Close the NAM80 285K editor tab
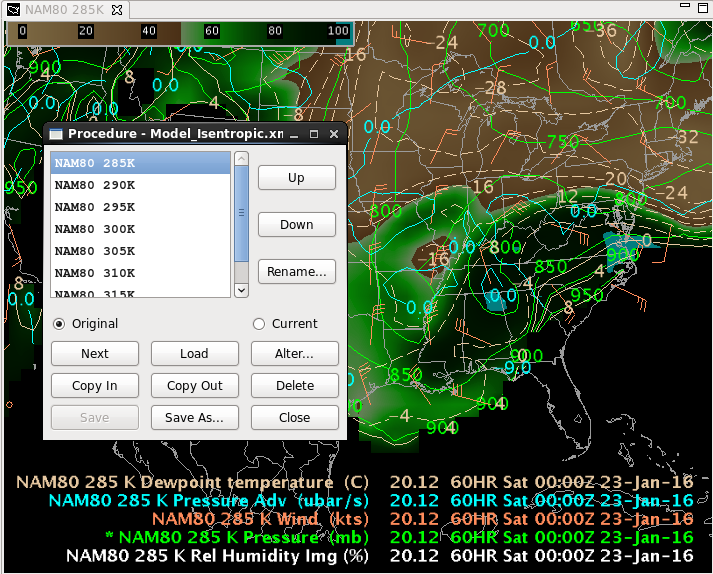713x574 pixels. point(117,10)
